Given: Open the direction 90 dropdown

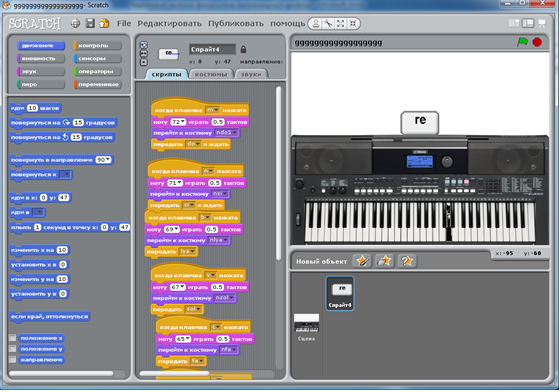Looking at the screenshot, I should (103, 160).
